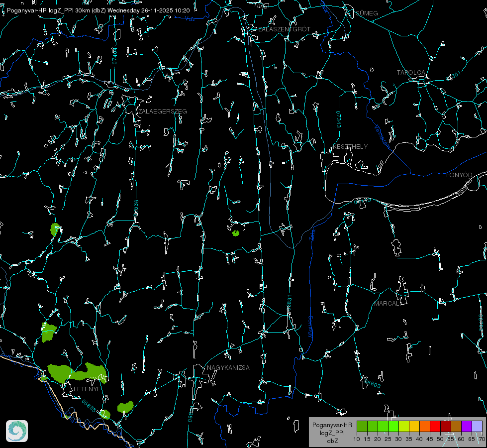Click the MARCALI city label
This screenshot has height=448, width=487.
click(x=388, y=304)
